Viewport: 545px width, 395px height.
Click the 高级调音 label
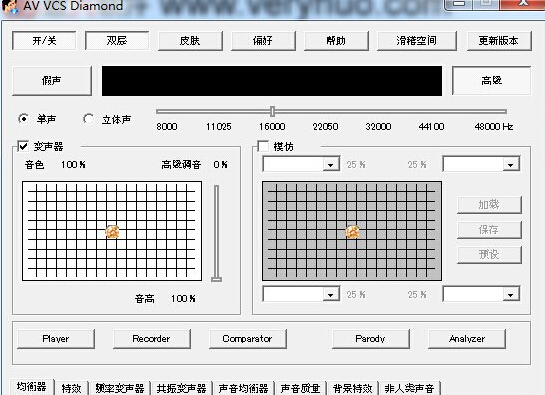pyautogui.click(x=181, y=164)
